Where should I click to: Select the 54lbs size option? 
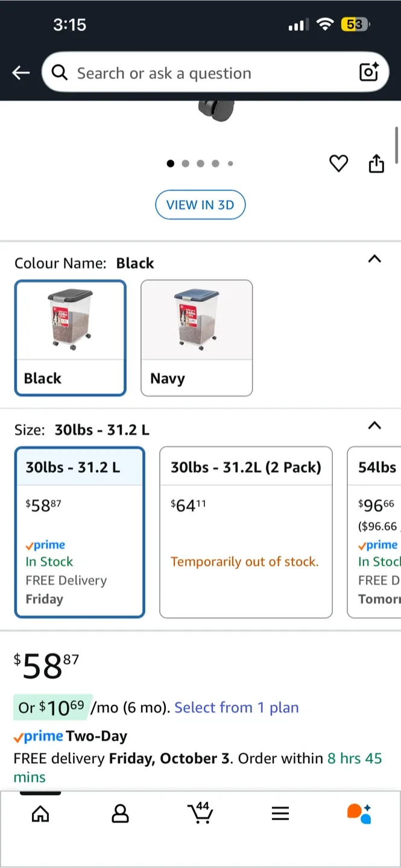[375, 532]
